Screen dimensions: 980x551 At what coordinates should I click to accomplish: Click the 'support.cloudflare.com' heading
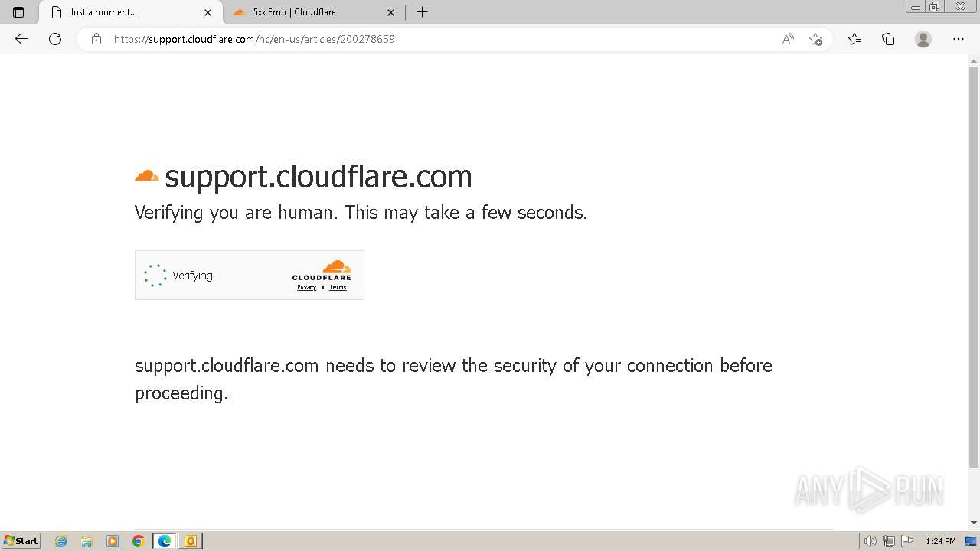tap(318, 177)
